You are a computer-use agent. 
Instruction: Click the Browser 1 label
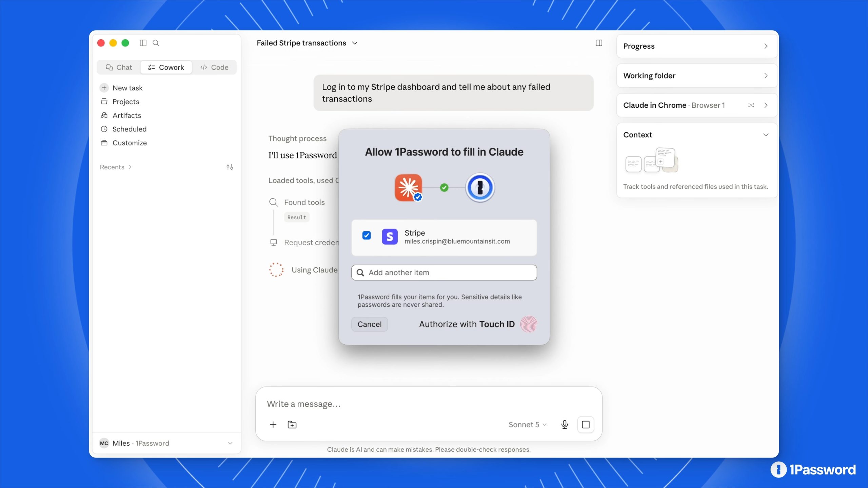coord(708,105)
